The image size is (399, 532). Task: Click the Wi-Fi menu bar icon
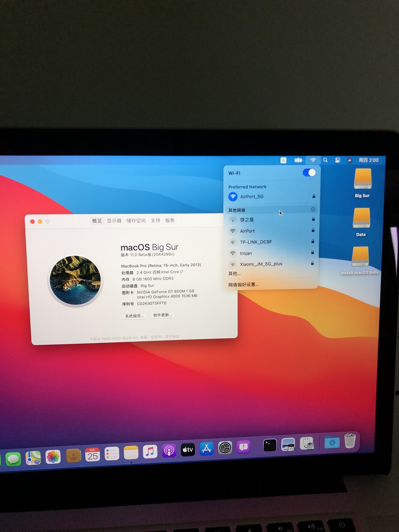pos(313,160)
